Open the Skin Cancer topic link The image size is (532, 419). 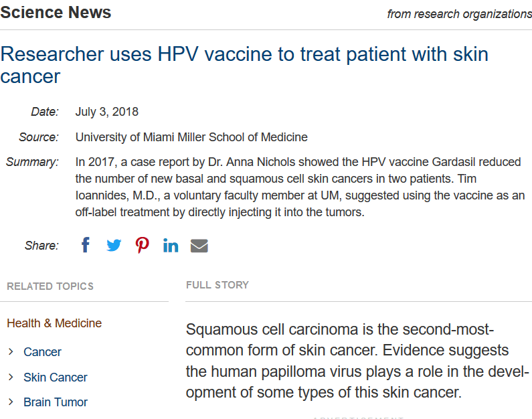pyautogui.click(x=56, y=378)
